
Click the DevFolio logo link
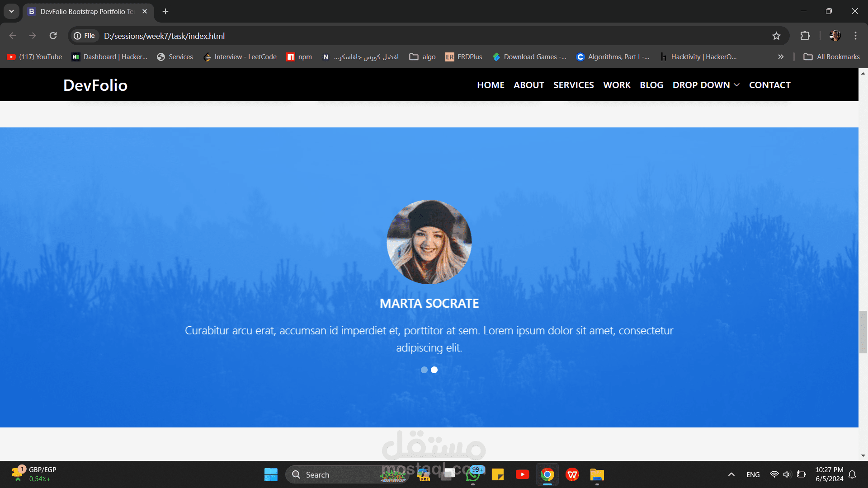[x=95, y=85]
